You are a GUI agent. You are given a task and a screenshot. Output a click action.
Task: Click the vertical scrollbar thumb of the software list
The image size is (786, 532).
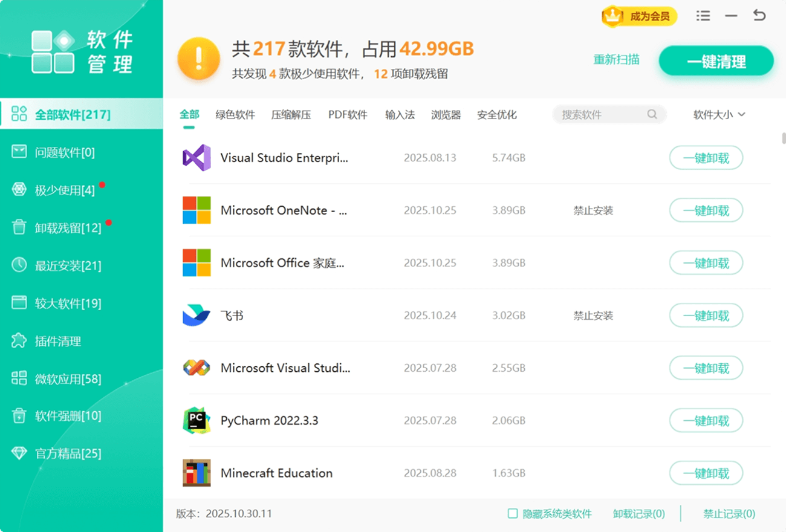coord(784,138)
